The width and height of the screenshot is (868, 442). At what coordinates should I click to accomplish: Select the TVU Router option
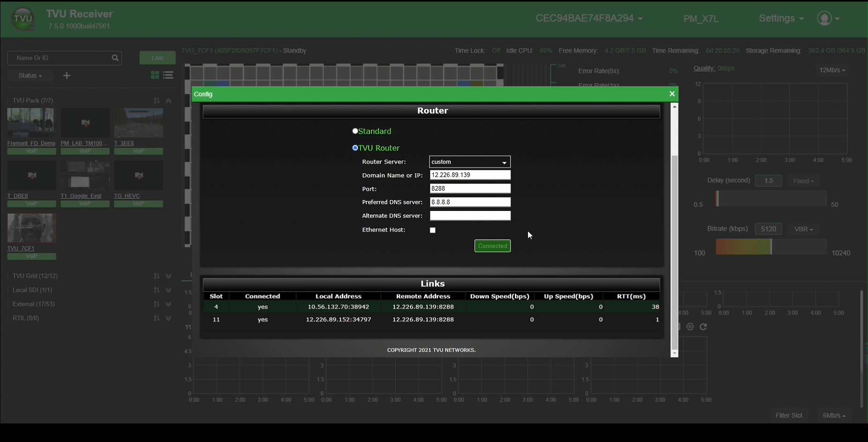pos(355,148)
